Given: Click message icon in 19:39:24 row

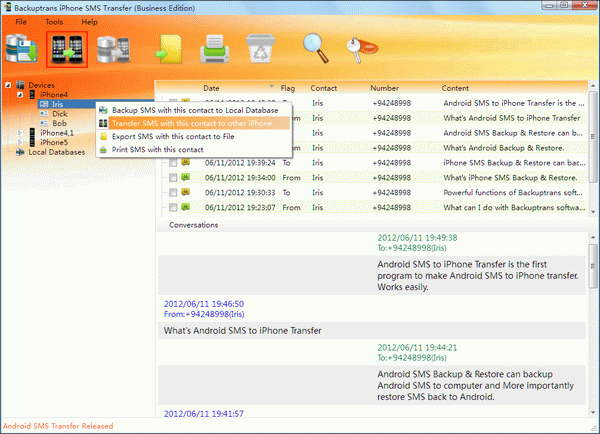Looking at the screenshot, I should pyautogui.click(x=186, y=162).
